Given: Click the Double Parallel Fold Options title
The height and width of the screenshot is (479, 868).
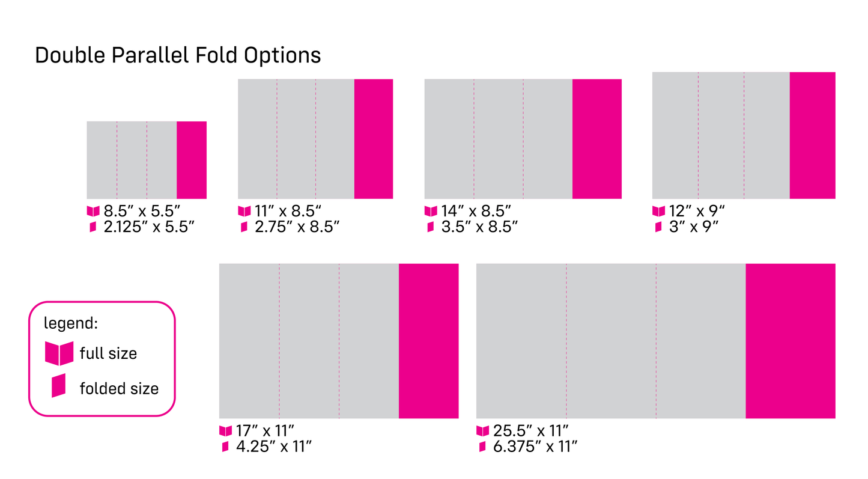Looking at the screenshot, I should pos(178,55).
